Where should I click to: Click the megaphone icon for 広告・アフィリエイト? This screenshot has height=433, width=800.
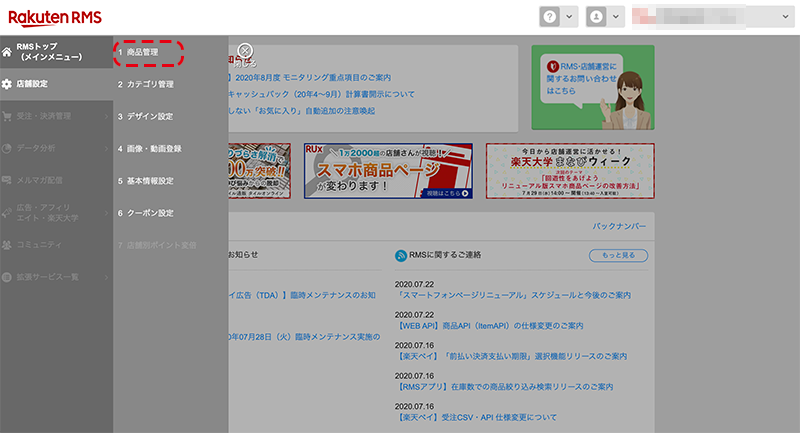pos(7,213)
